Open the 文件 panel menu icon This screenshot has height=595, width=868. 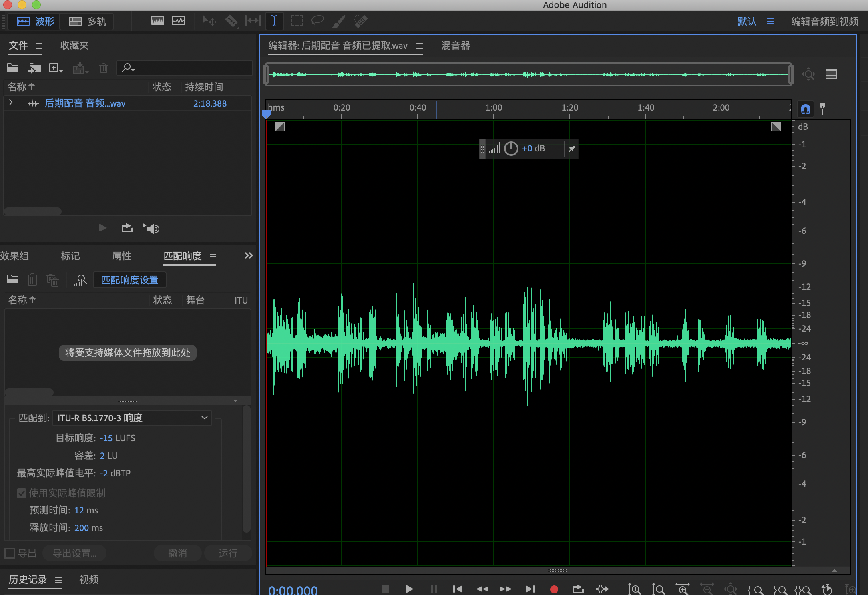tap(39, 46)
